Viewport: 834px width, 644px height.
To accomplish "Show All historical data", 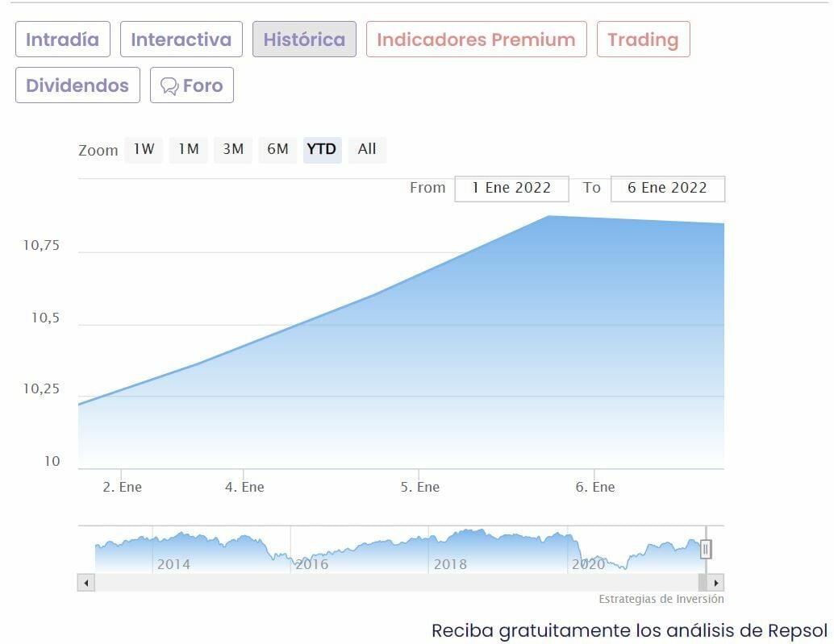I will pyautogui.click(x=367, y=149).
